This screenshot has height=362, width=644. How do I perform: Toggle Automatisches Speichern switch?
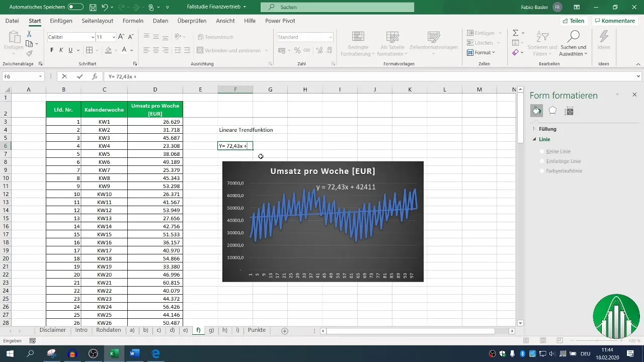(75, 8)
